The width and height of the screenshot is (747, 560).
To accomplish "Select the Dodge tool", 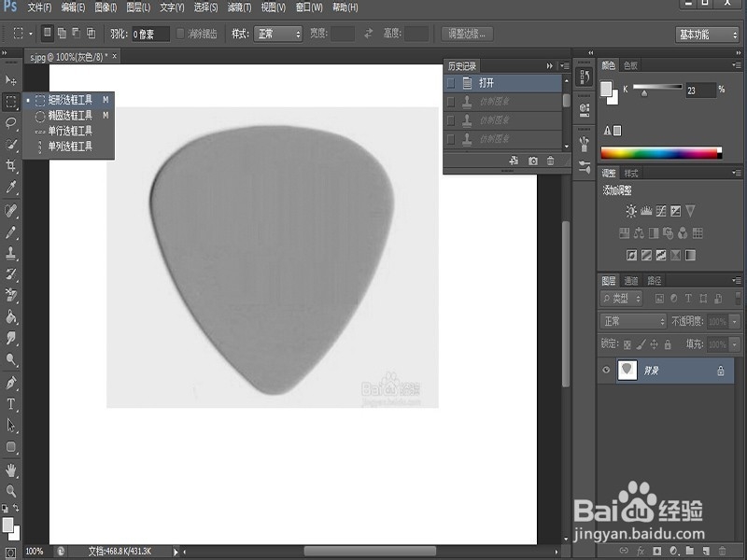I will pos(11,359).
